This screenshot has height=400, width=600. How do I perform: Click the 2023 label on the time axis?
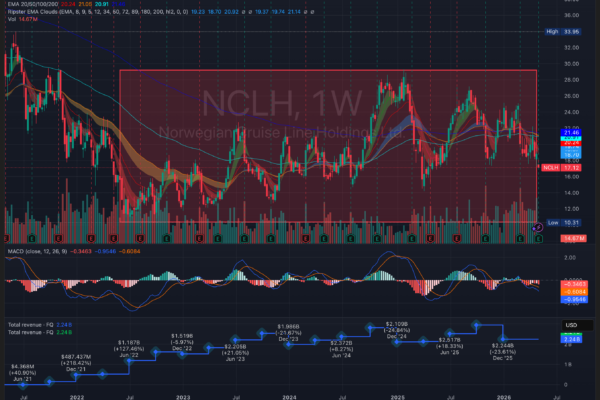point(183,397)
